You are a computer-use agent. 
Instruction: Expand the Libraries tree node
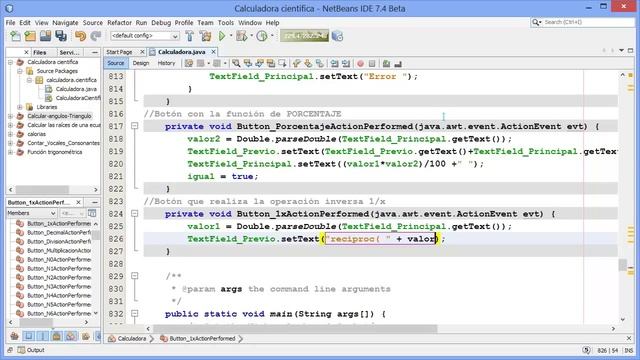point(20,107)
